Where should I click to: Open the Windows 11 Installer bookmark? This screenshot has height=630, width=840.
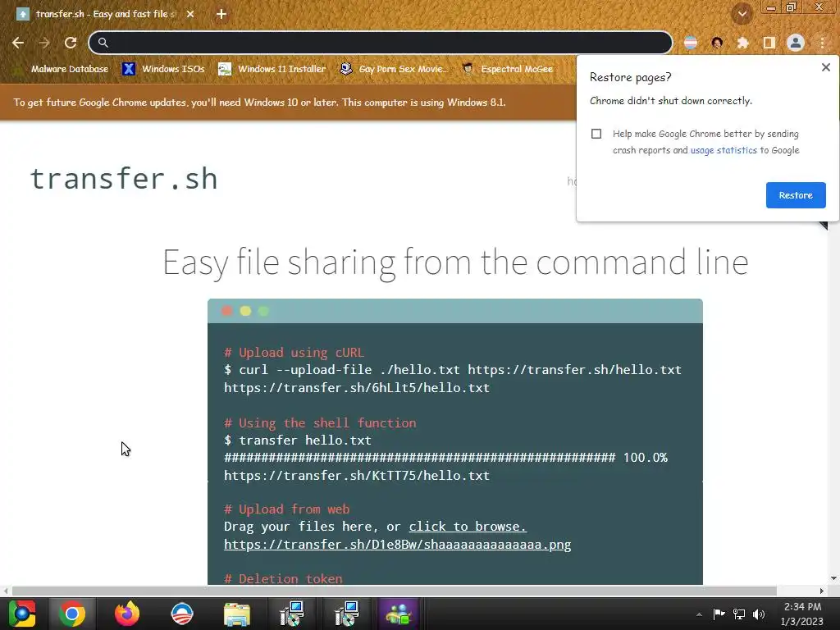pos(272,69)
